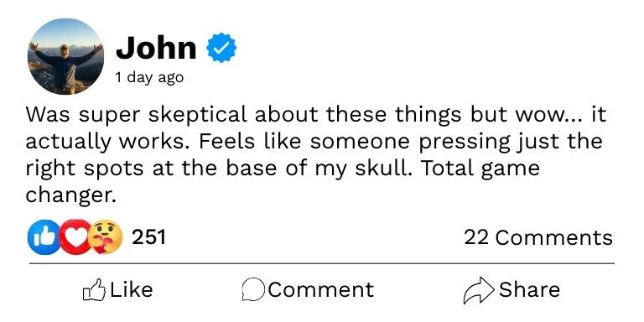
Task: Click the post's first line of text
Action: (x=316, y=116)
